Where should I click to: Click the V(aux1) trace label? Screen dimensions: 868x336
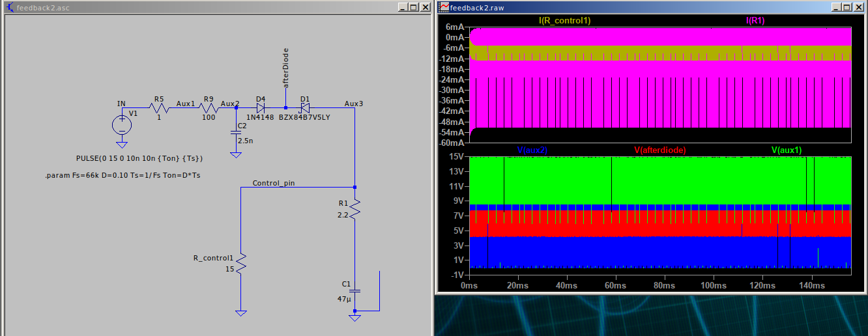pyautogui.click(x=787, y=150)
